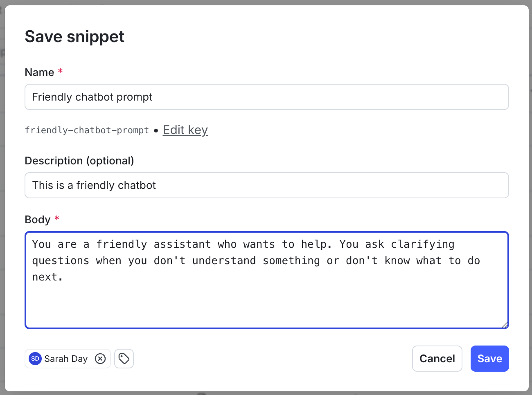This screenshot has height=395, width=532.
Task: Click the Save snippet dialog title
Action: pos(74,37)
